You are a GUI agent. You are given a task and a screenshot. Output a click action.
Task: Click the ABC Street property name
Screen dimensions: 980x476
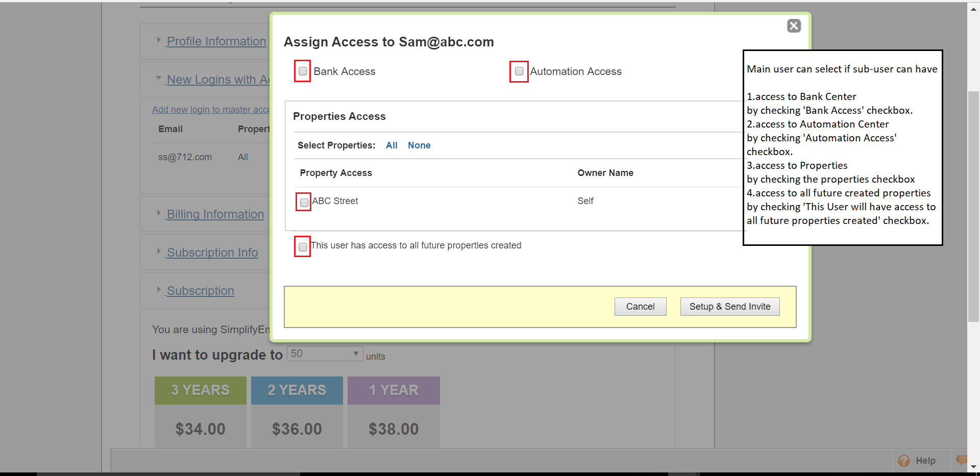(335, 201)
